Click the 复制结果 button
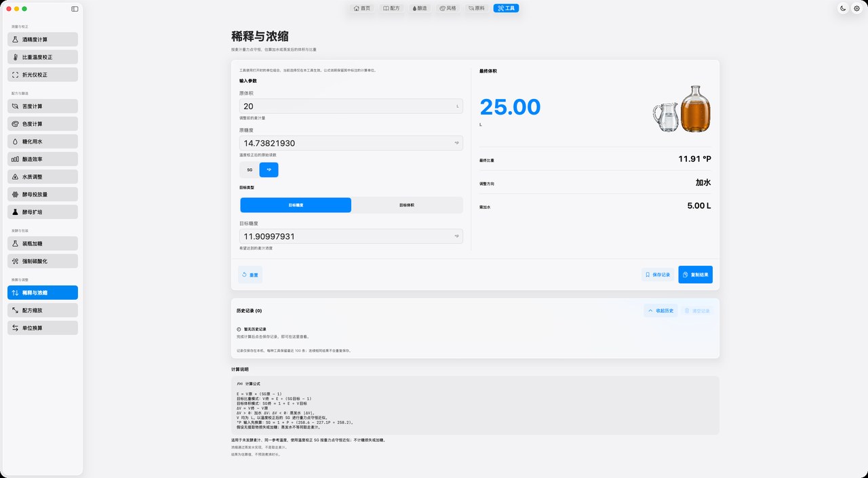 click(695, 275)
